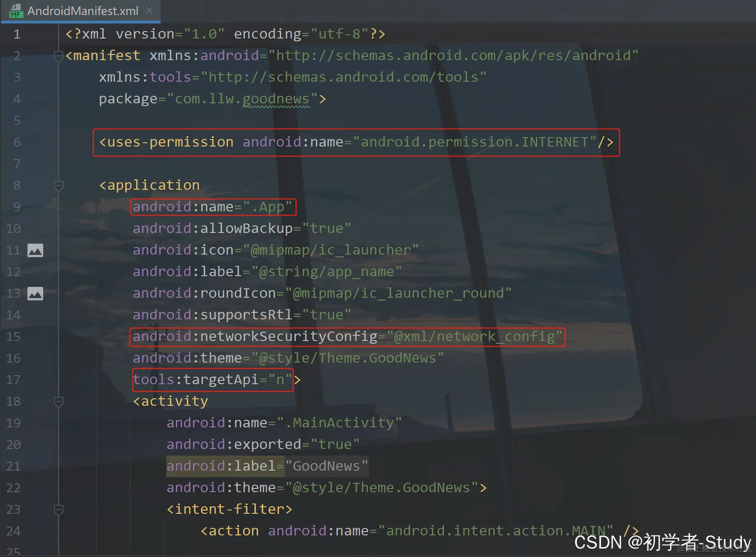This screenshot has width=756, height=557.
Task: Collapse the intent-filter fold marker
Action: coord(59,510)
